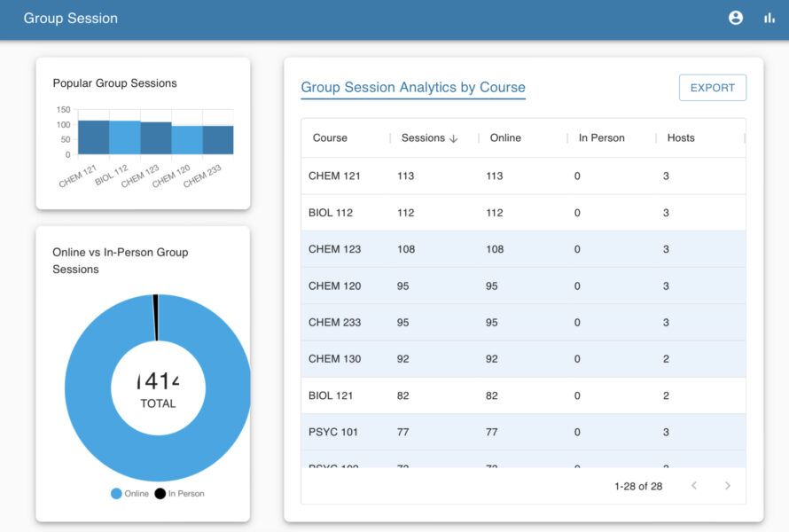This screenshot has height=532, width=789.
Task: Sort by the In Person column header
Action: point(601,138)
